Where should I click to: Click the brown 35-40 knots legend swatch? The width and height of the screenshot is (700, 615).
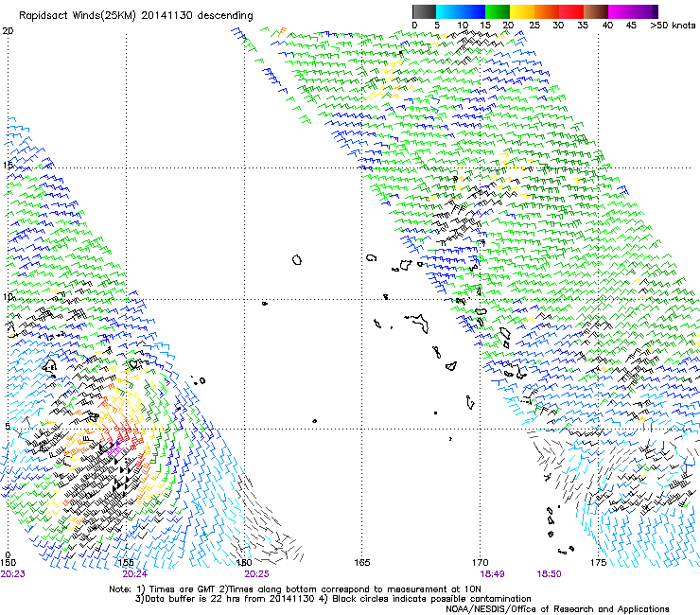pos(596,11)
